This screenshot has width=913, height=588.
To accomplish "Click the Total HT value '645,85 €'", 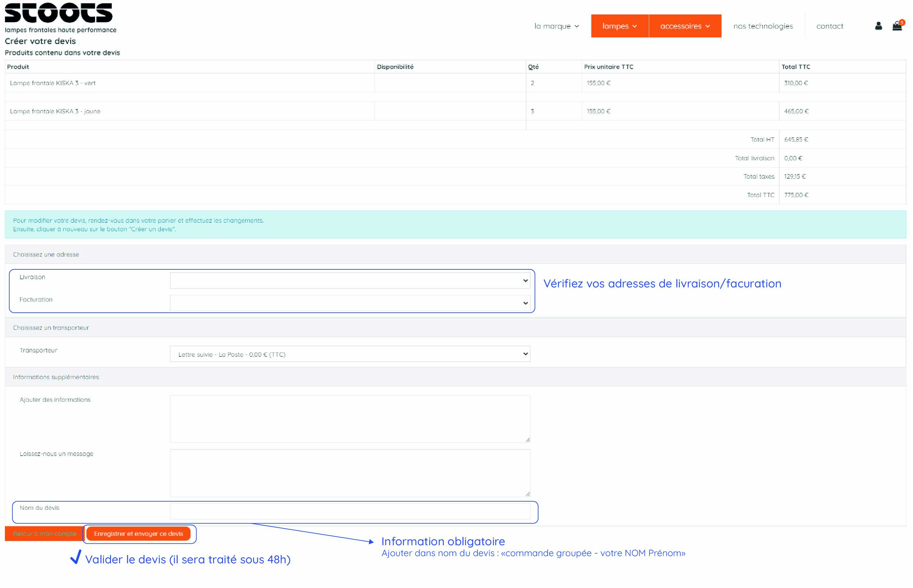I will pyautogui.click(x=796, y=139).
